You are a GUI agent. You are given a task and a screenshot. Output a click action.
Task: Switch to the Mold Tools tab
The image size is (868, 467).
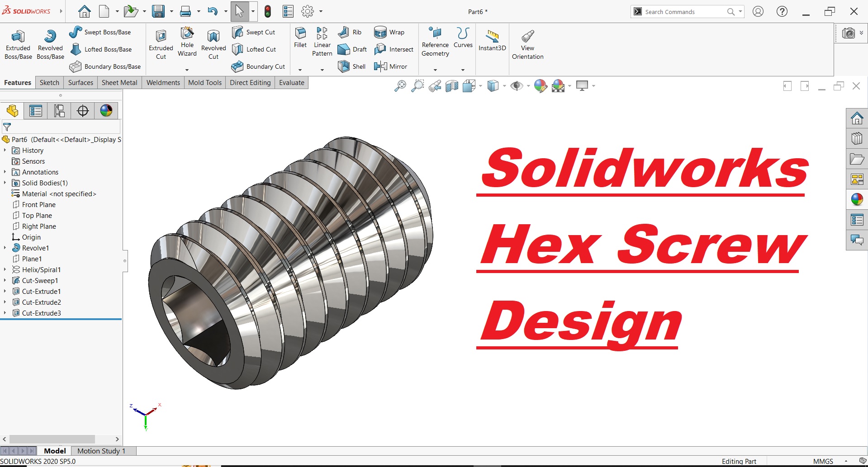(x=205, y=83)
